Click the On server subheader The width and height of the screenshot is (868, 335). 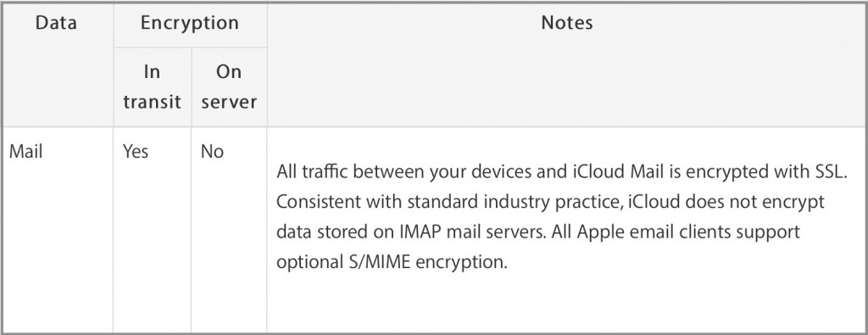(229, 87)
